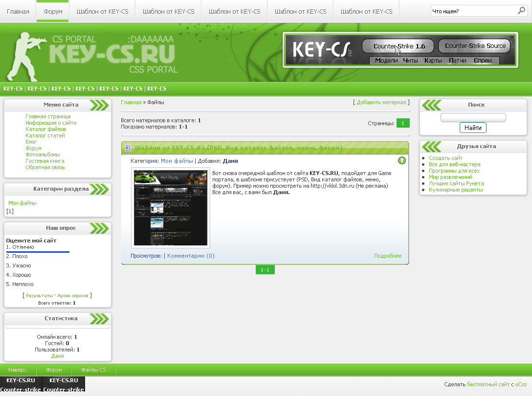Open Кулинарные рецепты link

[x=456, y=190]
